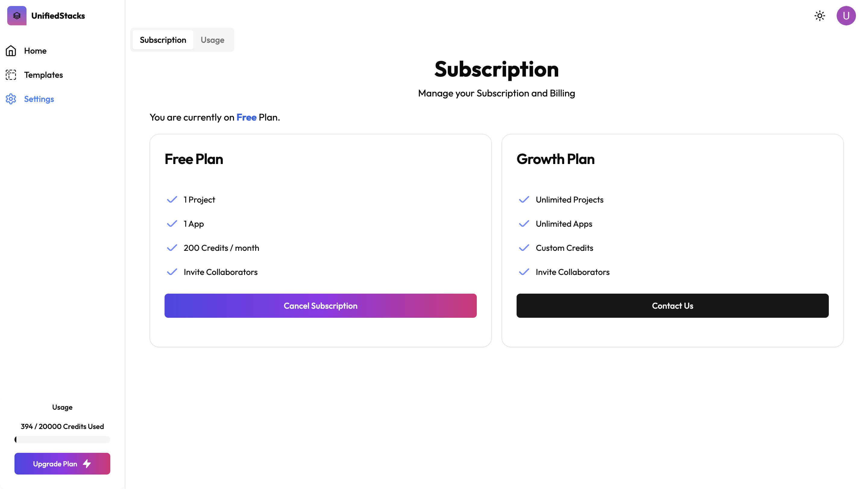The width and height of the screenshot is (868, 489).
Task: Click the lightning bolt on Upgrade Plan
Action: (87, 464)
